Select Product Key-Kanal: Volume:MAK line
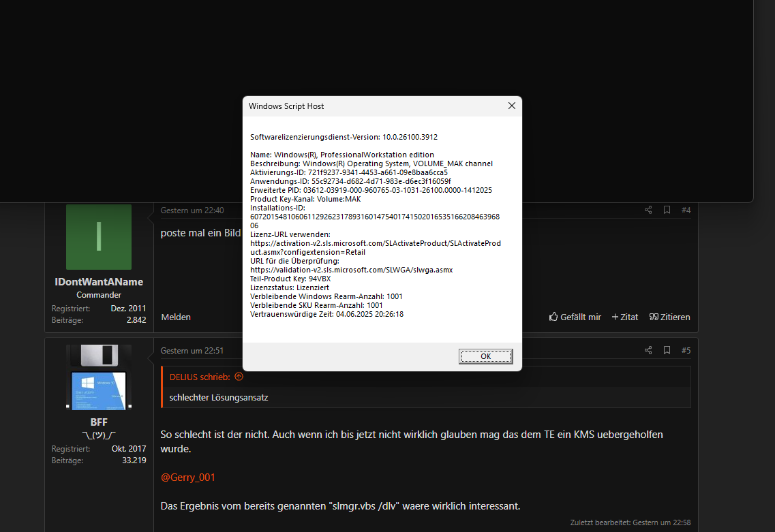This screenshot has width=775, height=532. tap(305, 199)
